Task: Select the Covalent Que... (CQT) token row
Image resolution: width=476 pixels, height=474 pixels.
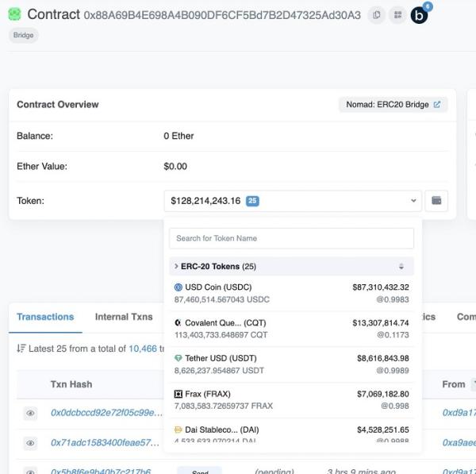Action: click(291, 329)
